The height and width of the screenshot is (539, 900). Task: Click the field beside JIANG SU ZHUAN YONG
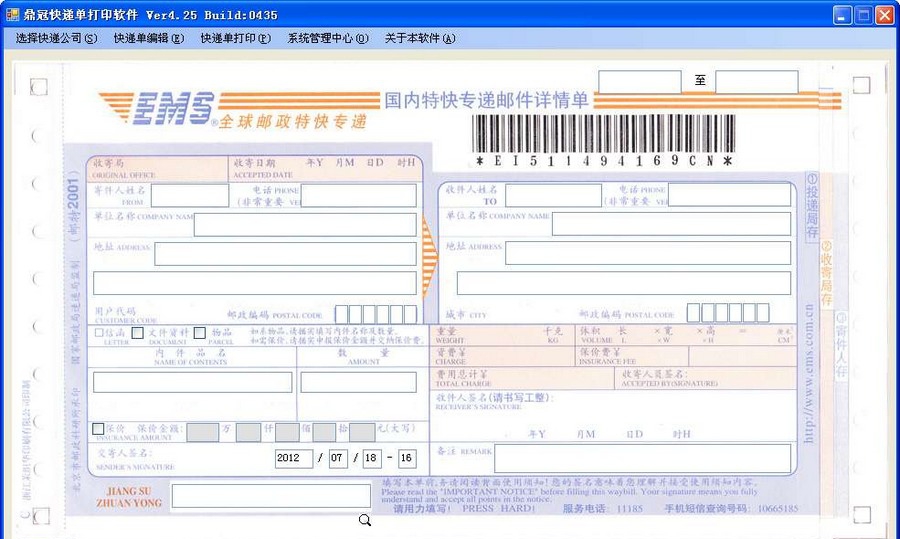pos(271,497)
